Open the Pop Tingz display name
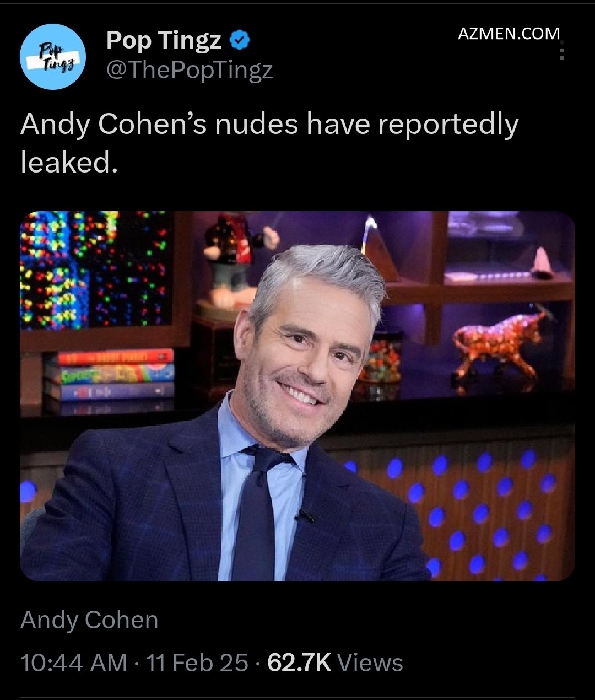 coord(164,40)
